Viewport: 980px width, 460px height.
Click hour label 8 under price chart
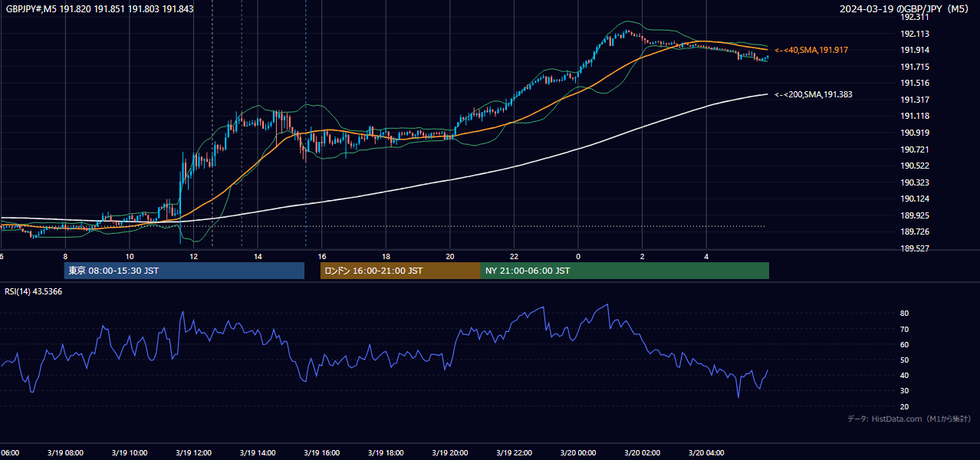[65, 257]
